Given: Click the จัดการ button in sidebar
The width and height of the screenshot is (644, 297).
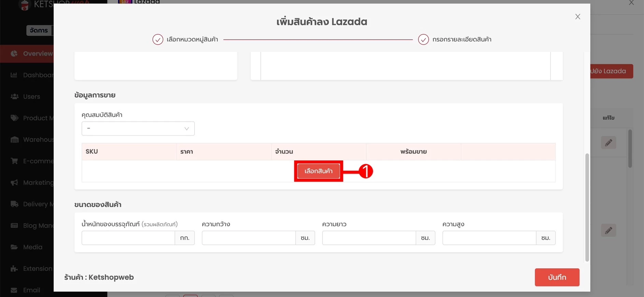Looking at the screenshot, I should pyautogui.click(x=40, y=30).
